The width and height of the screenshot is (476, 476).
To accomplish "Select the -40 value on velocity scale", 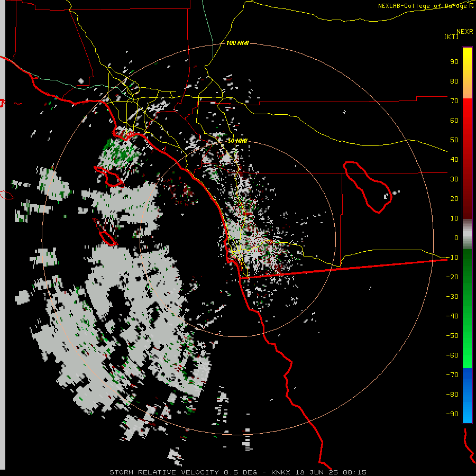I will (452, 316).
